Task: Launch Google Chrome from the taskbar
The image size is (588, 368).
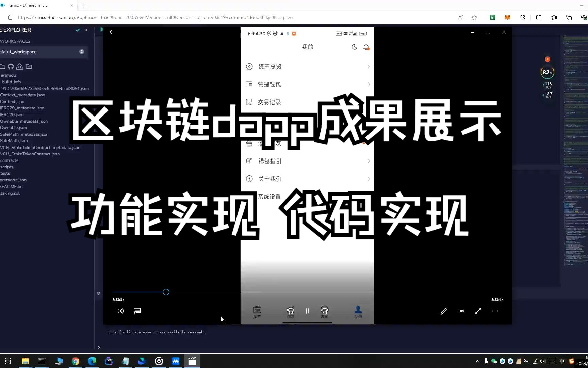Action: 76,361
